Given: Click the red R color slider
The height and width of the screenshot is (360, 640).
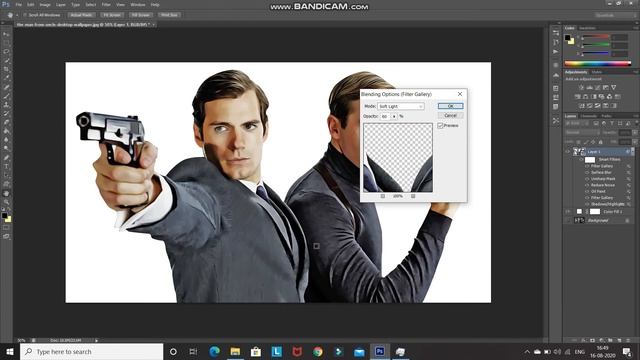Looking at the screenshot, I should (x=596, y=38).
